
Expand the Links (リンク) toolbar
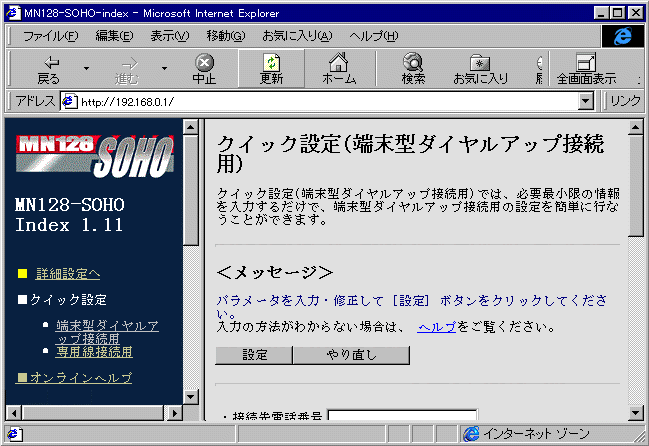[625, 101]
